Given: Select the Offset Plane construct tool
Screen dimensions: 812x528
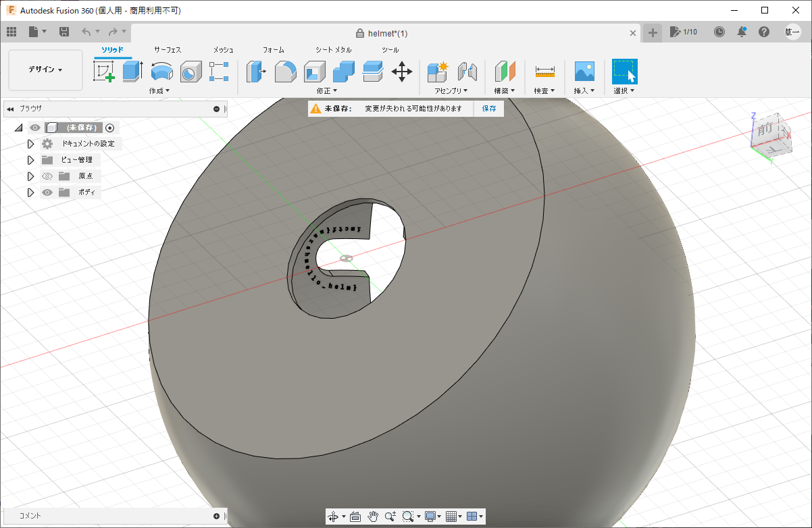Looking at the screenshot, I should tap(505, 71).
